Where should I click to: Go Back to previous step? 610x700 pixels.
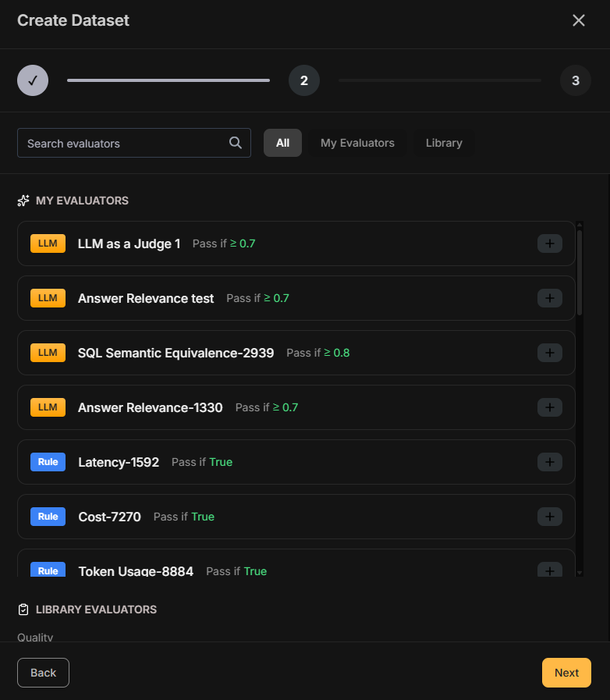(x=43, y=673)
